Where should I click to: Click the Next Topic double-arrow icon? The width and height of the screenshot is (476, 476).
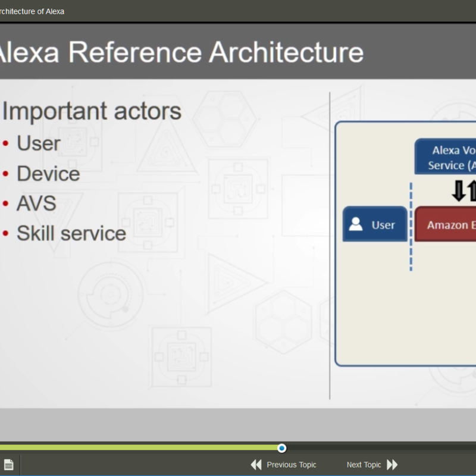click(x=392, y=465)
